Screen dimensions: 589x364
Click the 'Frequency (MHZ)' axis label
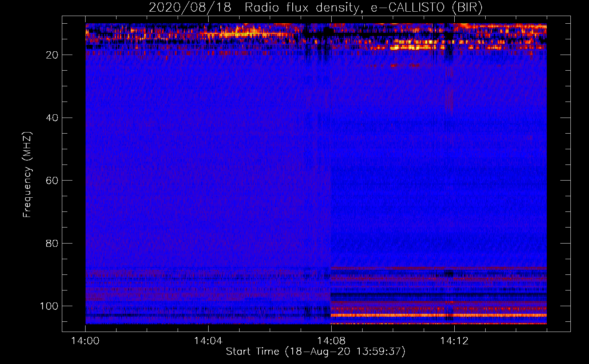pyautogui.click(x=27, y=175)
